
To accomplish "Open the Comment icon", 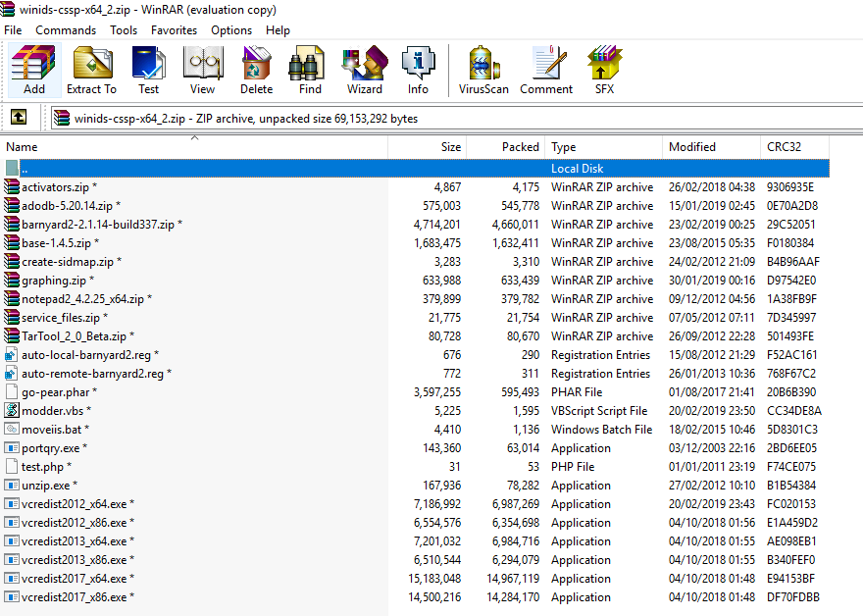I will click(546, 69).
